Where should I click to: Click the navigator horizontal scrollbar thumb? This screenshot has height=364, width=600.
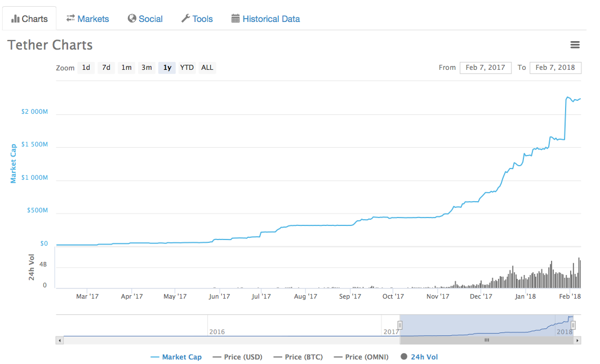(487, 340)
